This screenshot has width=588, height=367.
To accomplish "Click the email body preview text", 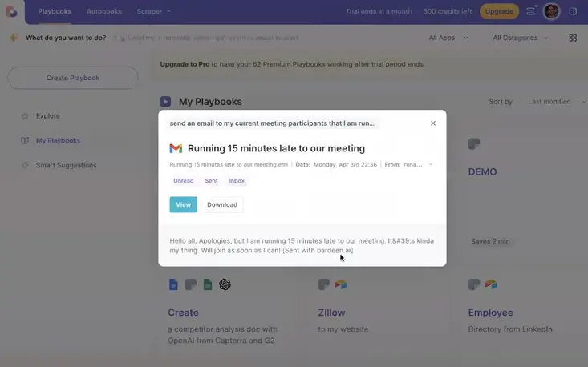I will click(302, 246).
